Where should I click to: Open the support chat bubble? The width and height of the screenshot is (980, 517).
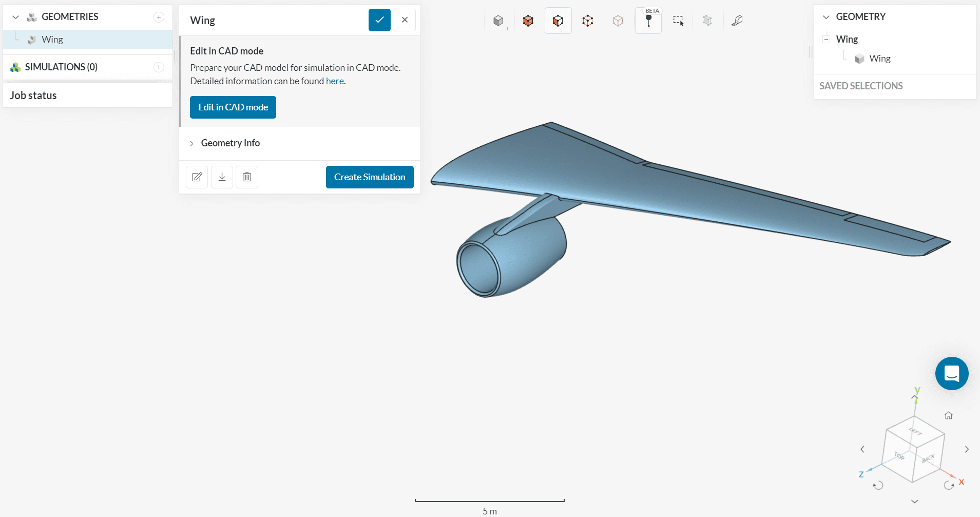[x=952, y=373]
